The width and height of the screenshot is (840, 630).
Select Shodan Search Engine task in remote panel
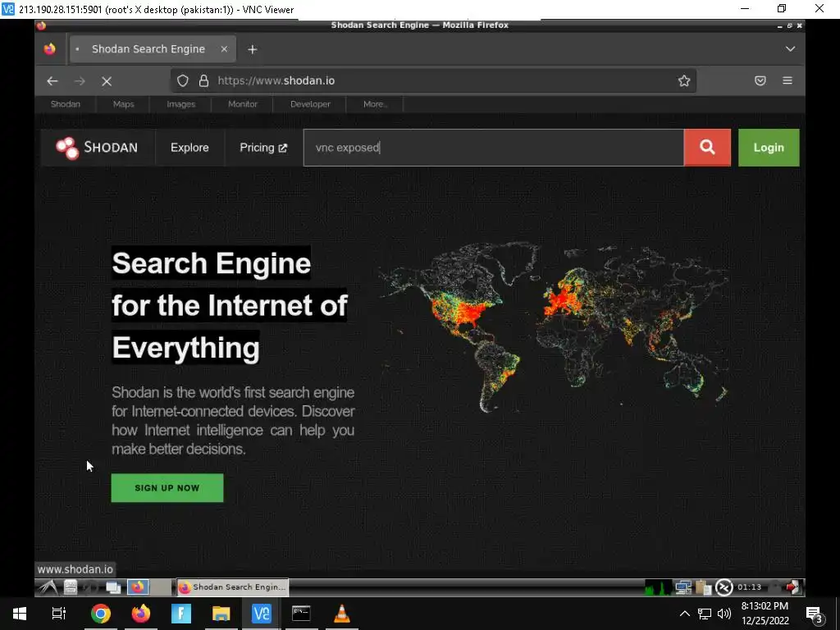(233, 587)
